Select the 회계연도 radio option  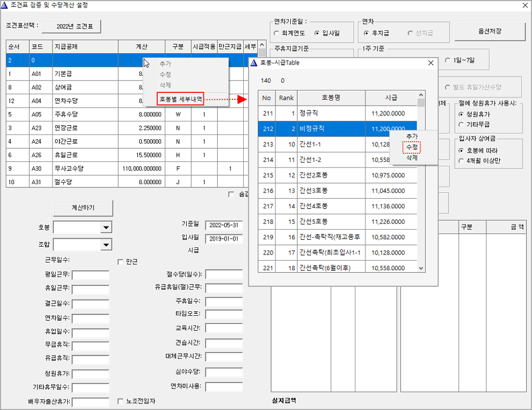click(x=277, y=32)
